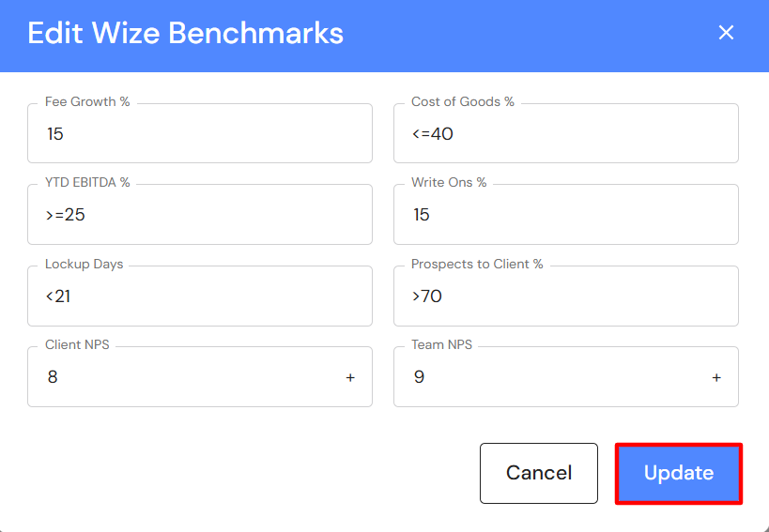Edit the Write Ons % value
This screenshot has width=769, height=532.
tap(565, 215)
